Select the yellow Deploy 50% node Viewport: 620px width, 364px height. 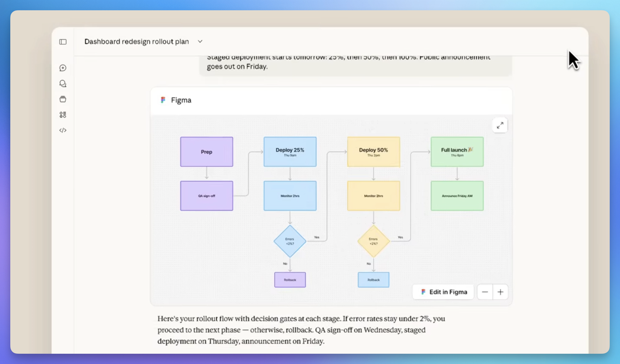tap(373, 152)
